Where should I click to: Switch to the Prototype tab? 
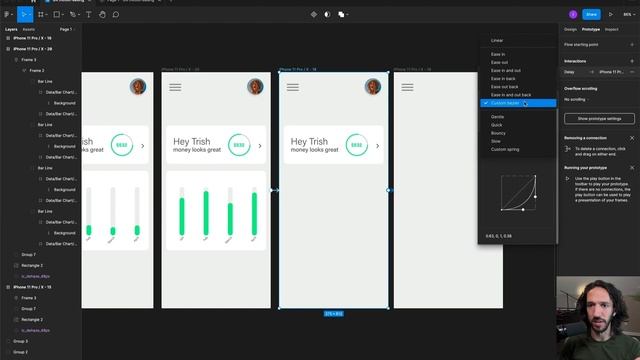(591, 29)
